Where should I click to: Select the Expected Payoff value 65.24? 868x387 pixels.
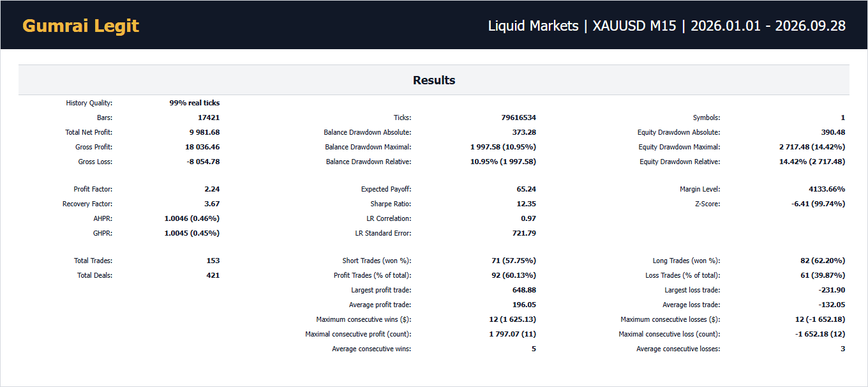(x=527, y=189)
